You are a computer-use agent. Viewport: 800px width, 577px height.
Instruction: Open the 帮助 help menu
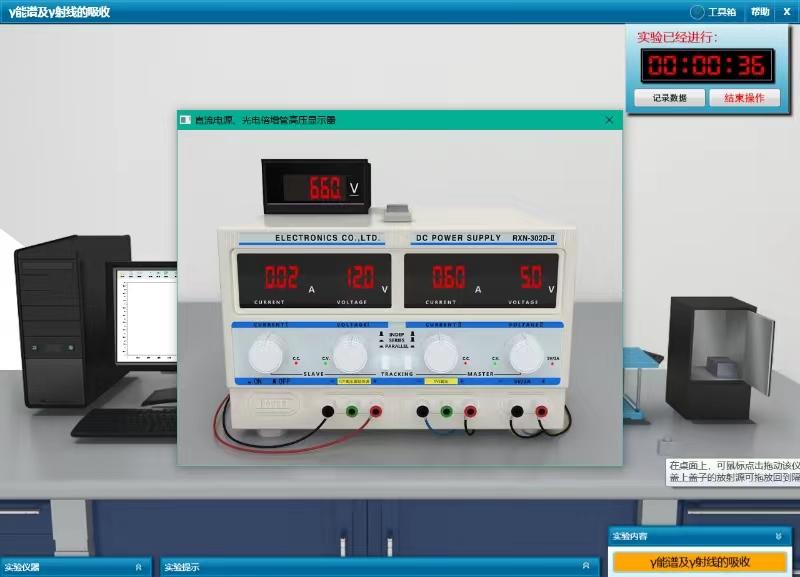click(x=760, y=12)
